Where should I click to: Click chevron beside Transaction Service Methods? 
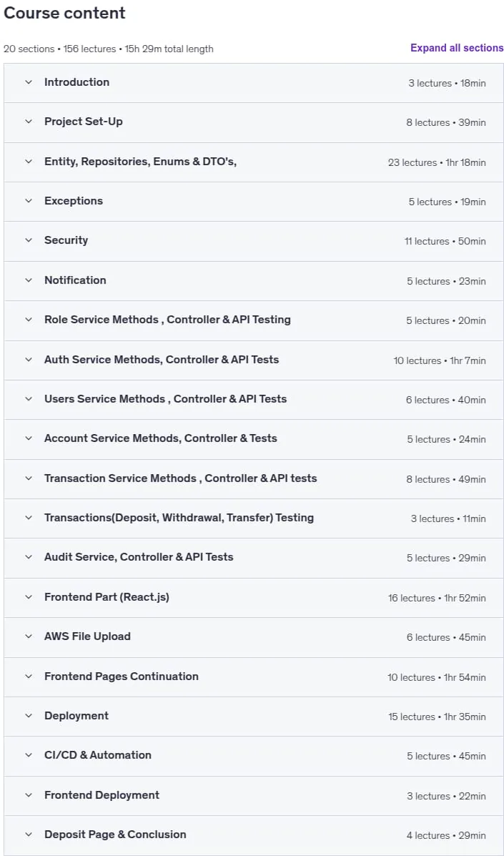click(x=29, y=478)
